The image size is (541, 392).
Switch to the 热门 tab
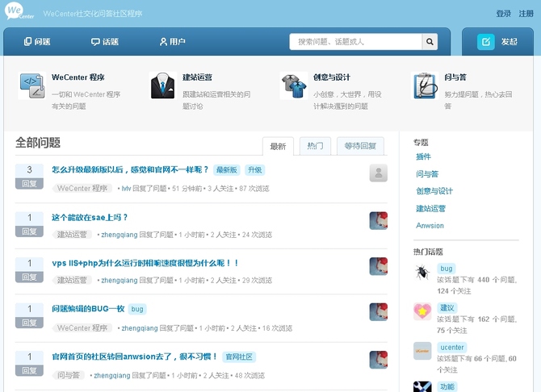click(x=316, y=146)
